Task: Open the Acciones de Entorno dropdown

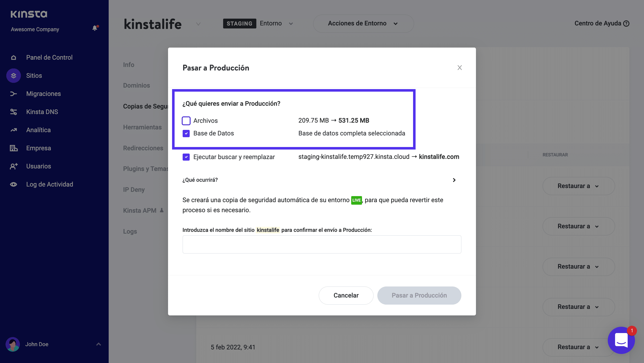Action: tap(363, 24)
